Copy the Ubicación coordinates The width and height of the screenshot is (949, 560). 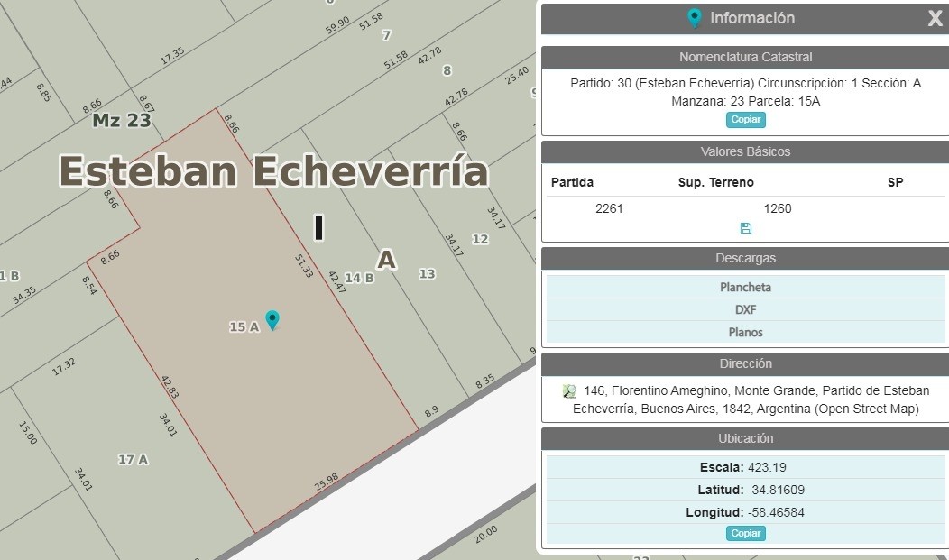pos(746,533)
